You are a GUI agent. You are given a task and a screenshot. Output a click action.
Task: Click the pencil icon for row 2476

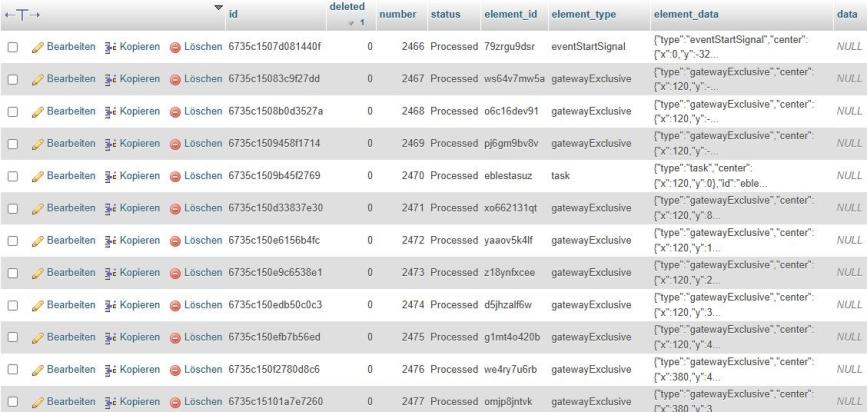[x=38, y=369]
